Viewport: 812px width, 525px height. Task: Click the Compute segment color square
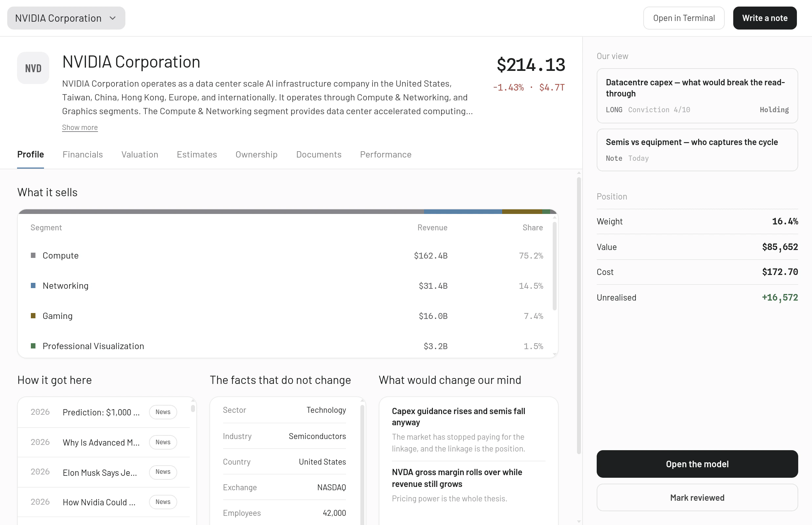pos(33,256)
